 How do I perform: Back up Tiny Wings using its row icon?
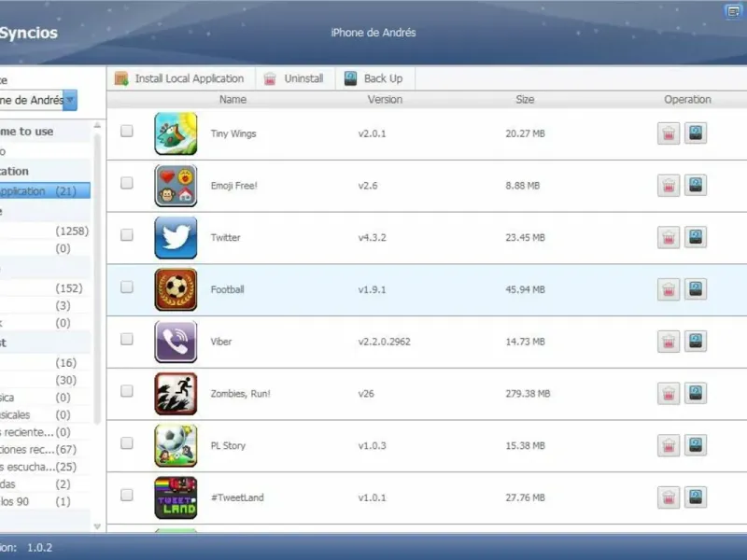pos(696,133)
